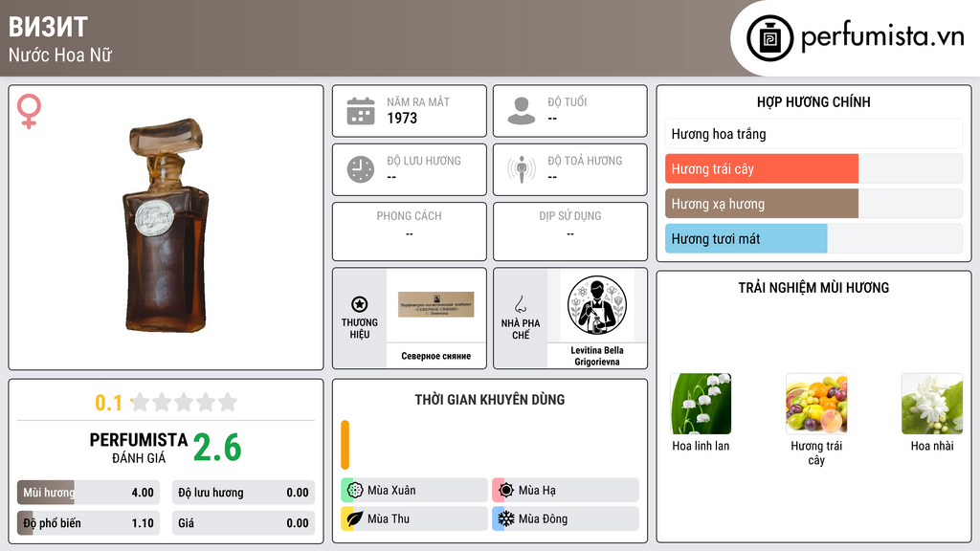Click the Giá 0.00 score field
The width and height of the screenshot is (980, 551).
(x=243, y=523)
